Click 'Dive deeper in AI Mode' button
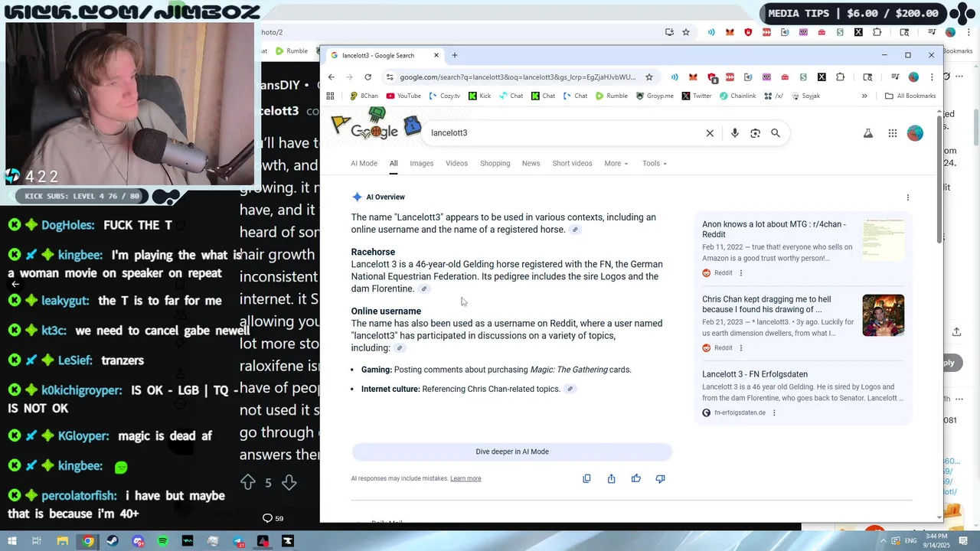980x551 pixels. click(x=512, y=452)
